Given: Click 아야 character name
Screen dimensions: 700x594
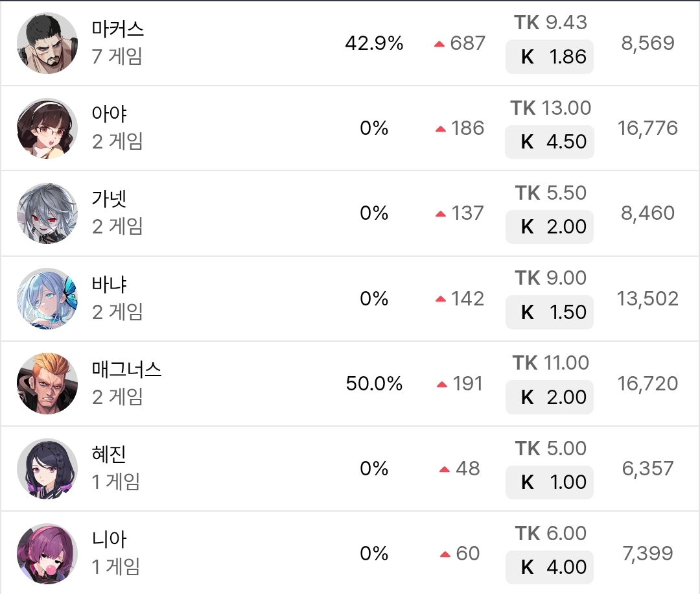Looking at the screenshot, I should click(x=110, y=114).
